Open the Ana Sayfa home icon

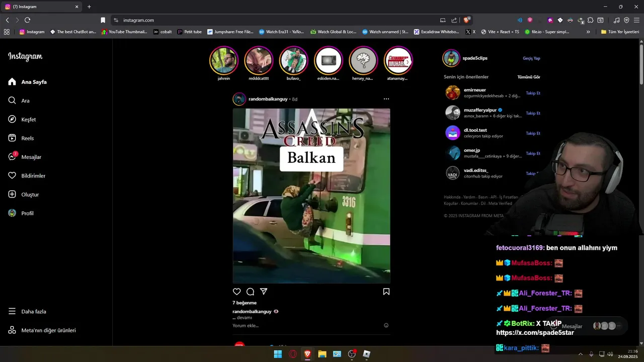[x=12, y=82]
